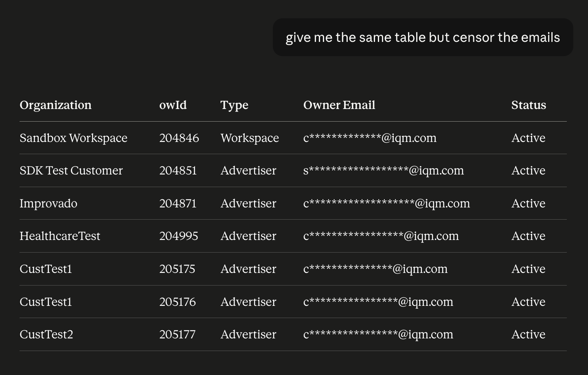Screen dimensions: 588x375
Task: Click the user message bubble about censoring emails
Action: click(423, 37)
